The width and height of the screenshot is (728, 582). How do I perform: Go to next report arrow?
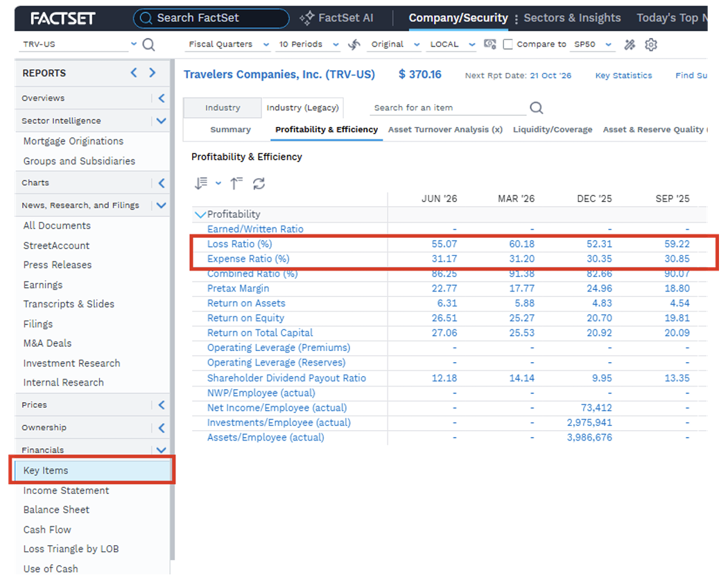(153, 72)
